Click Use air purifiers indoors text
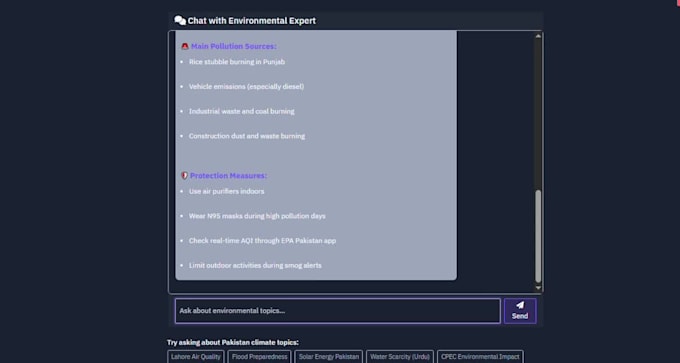 [x=226, y=191]
